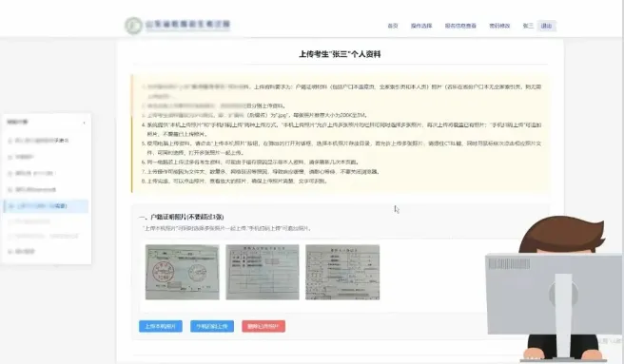This screenshot has width=624, height=364.
Task: Open the third household register card thumbnail
Action: click(x=342, y=272)
